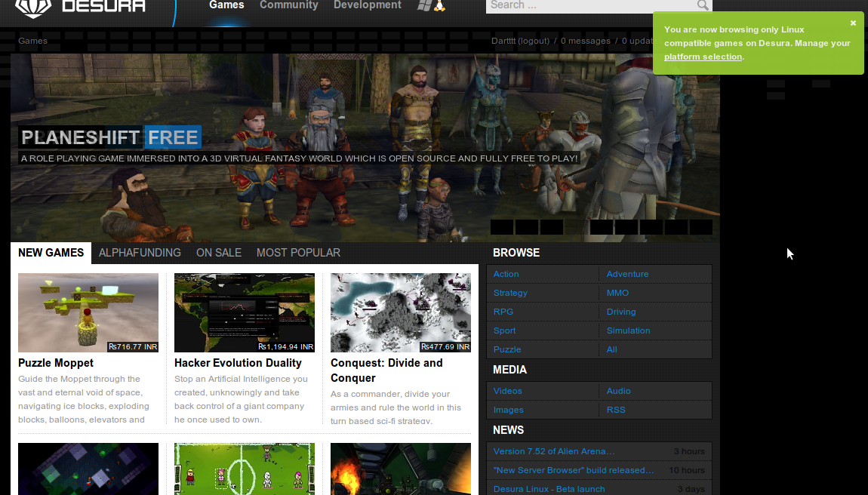Select the Windows platform icon
This screenshot has width=868, height=495.
424,5
